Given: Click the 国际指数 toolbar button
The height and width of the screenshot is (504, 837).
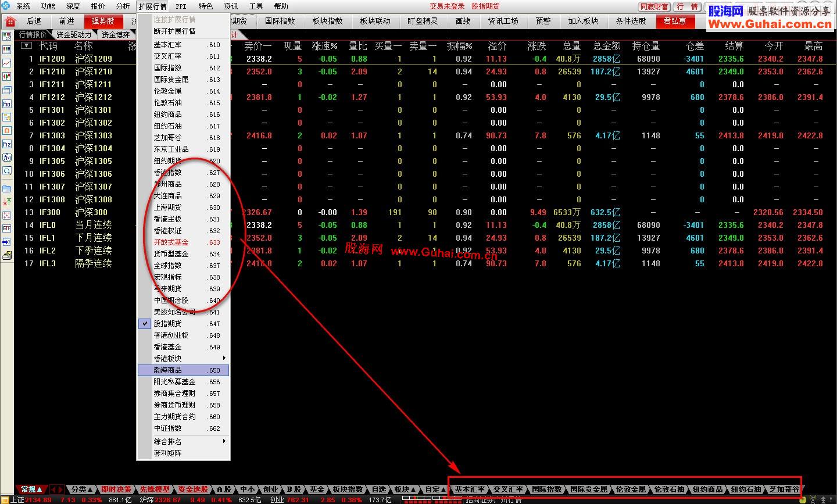Looking at the screenshot, I should coord(280,22).
